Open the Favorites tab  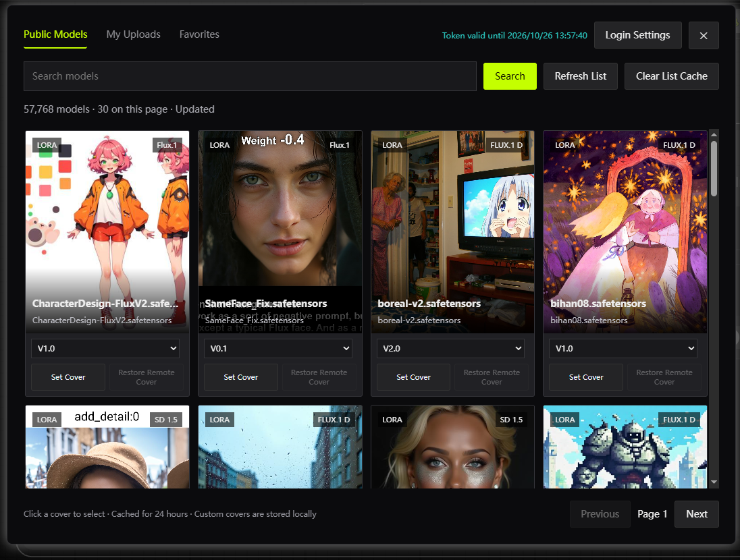pos(199,34)
